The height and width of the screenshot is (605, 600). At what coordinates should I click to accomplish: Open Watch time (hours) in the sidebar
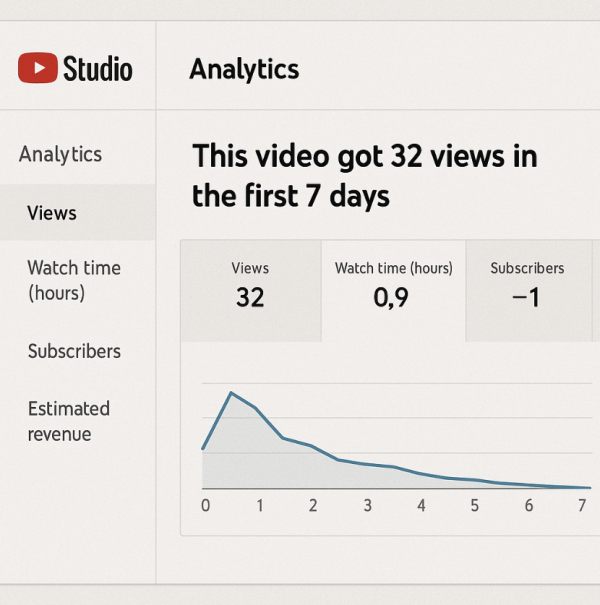74,280
